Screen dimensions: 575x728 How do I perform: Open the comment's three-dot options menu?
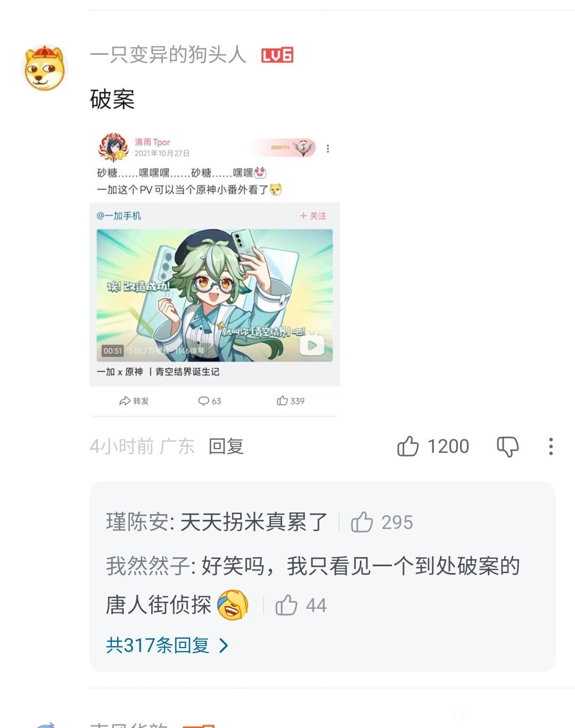tap(551, 446)
